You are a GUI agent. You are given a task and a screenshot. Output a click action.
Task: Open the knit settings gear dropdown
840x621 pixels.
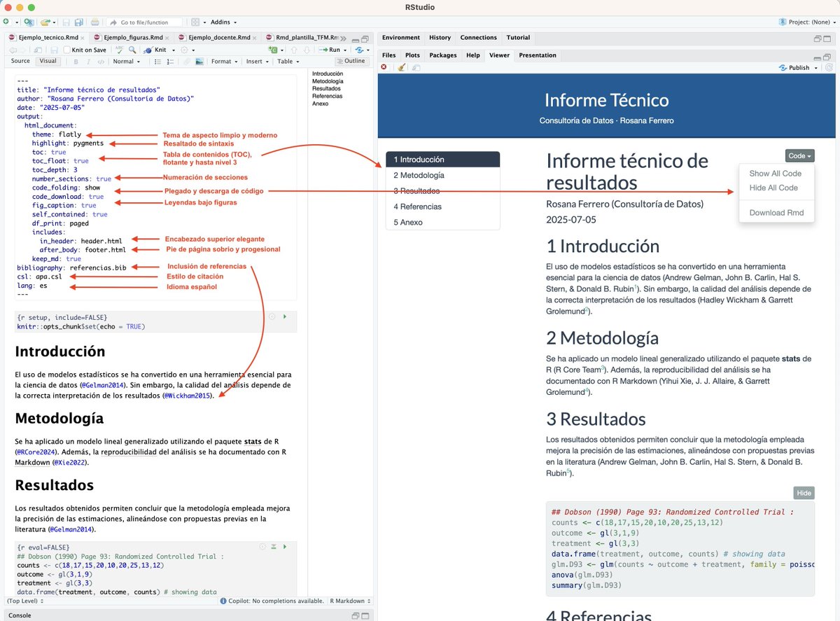click(187, 50)
